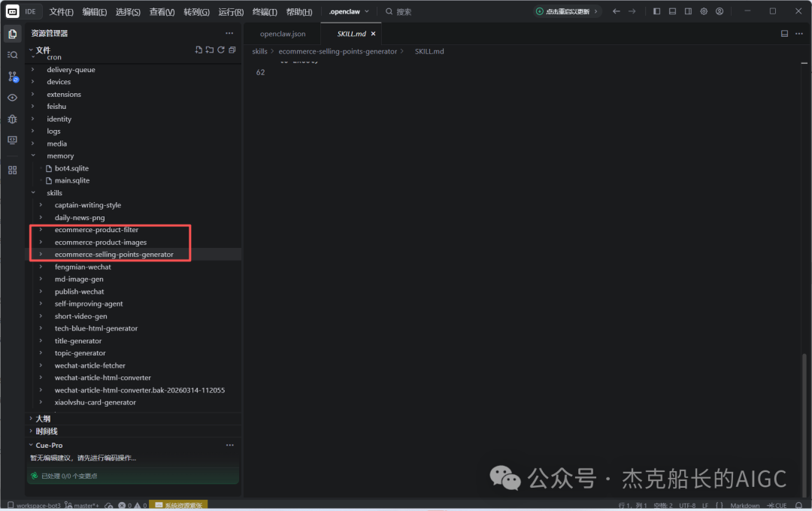812x511 pixels.
Task: Toggle the primary sidebar layout icon
Action: [656, 11]
